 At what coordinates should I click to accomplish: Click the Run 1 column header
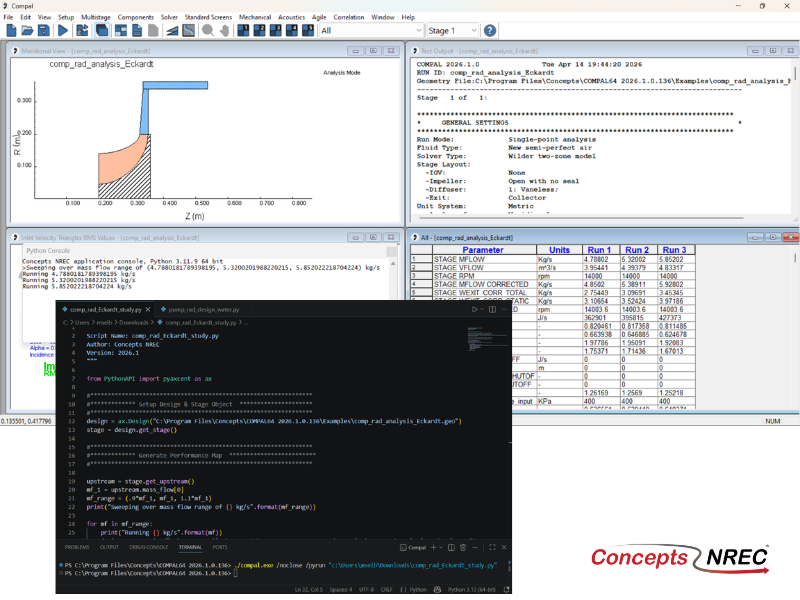point(602,250)
